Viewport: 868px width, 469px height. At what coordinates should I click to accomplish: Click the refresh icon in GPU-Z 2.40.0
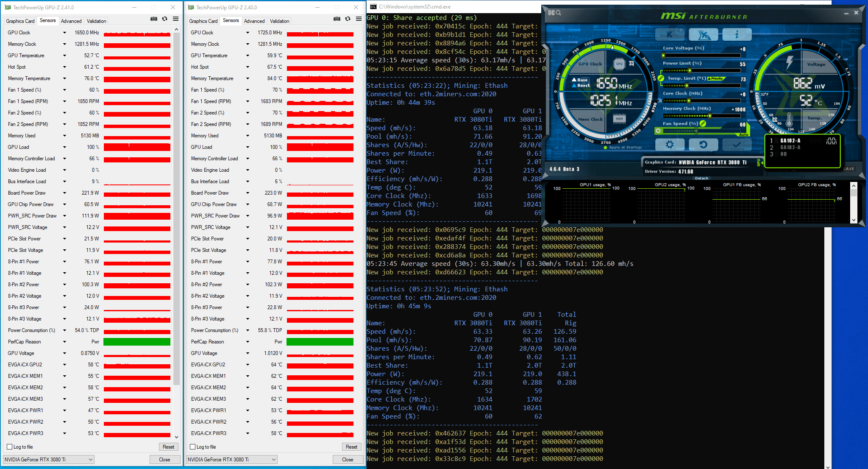coord(348,19)
